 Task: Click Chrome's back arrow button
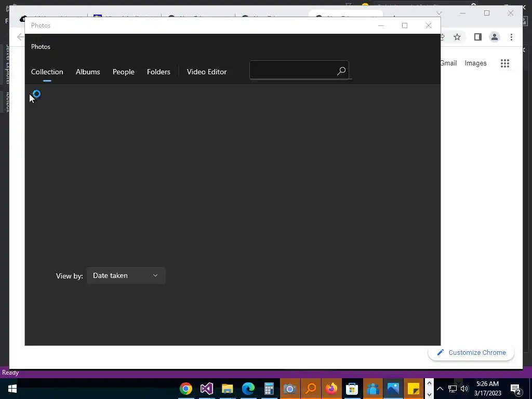click(21, 37)
